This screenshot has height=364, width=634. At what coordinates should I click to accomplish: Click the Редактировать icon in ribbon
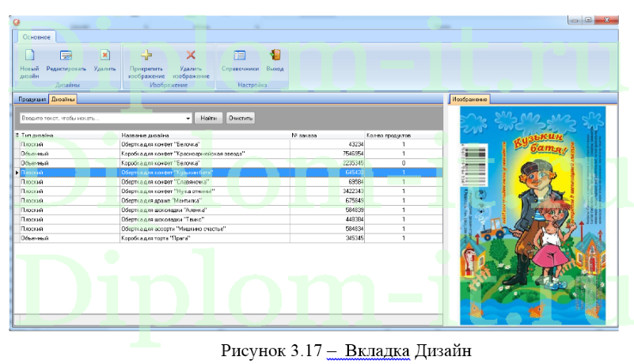66,55
